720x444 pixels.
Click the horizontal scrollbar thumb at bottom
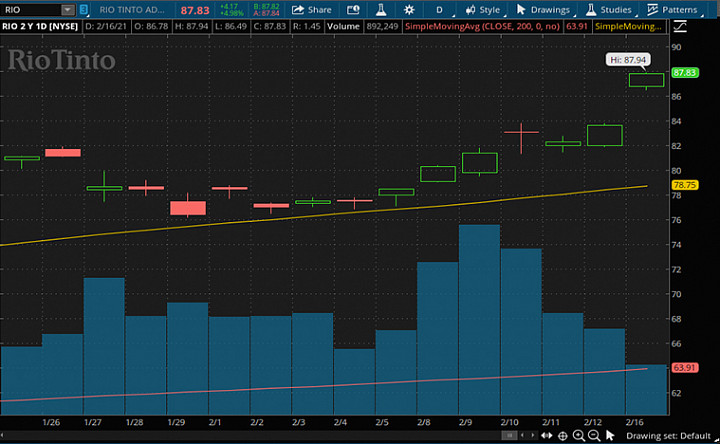[508, 435]
